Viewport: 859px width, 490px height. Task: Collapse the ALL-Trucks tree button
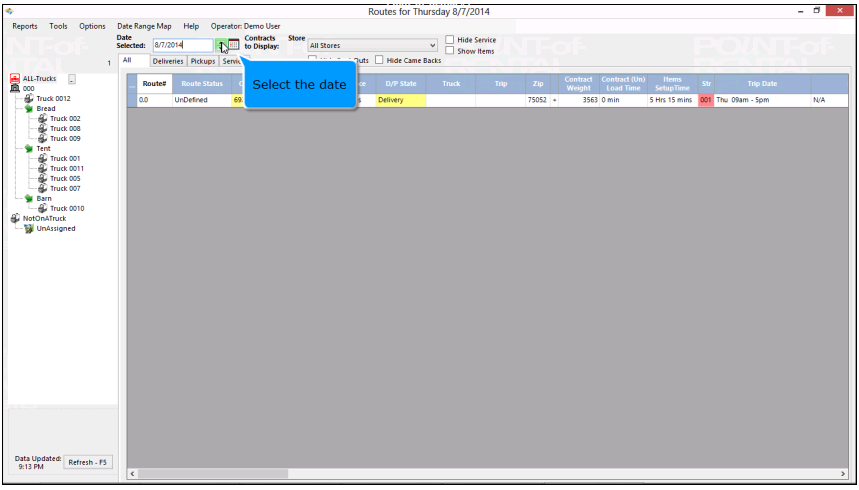[71, 79]
